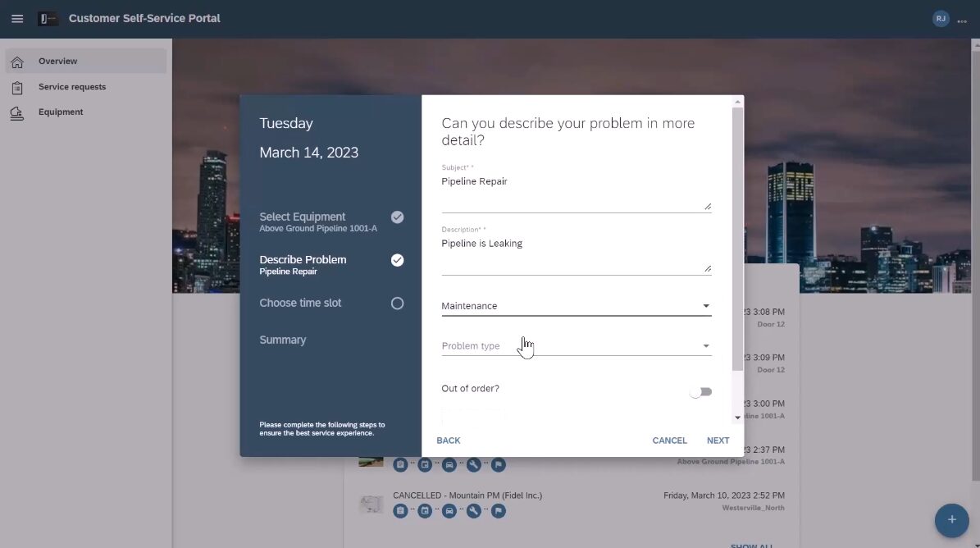Click wrench icon on Mountain PM request
The width and height of the screenshot is (980, 548).
pos(473,511)
